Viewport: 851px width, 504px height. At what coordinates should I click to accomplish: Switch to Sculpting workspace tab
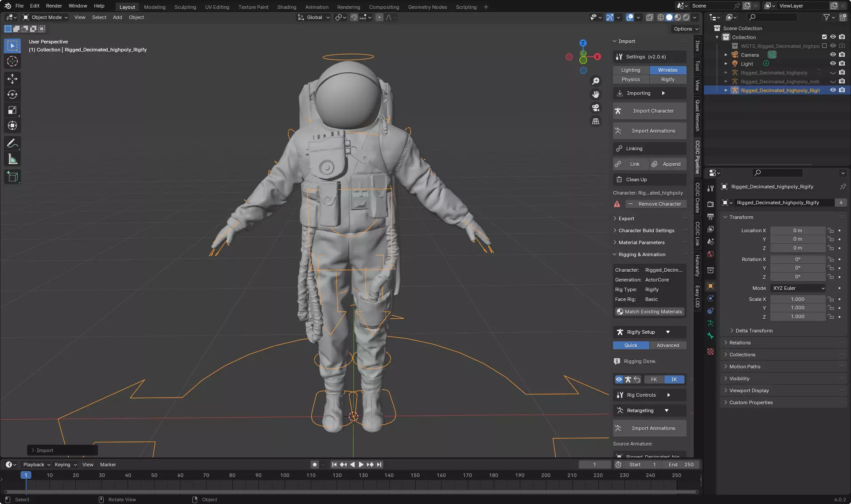click(x=185, y=7)
